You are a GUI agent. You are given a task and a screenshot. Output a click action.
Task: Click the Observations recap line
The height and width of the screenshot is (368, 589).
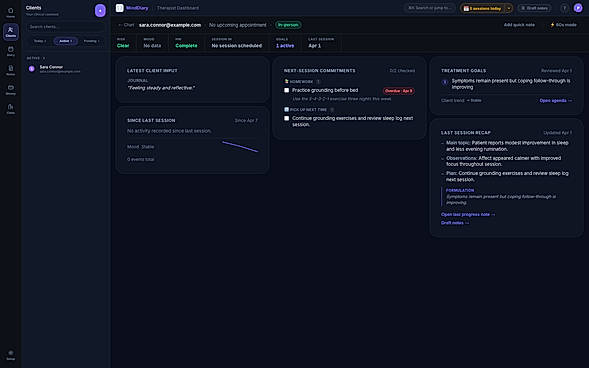click(503, 161)
